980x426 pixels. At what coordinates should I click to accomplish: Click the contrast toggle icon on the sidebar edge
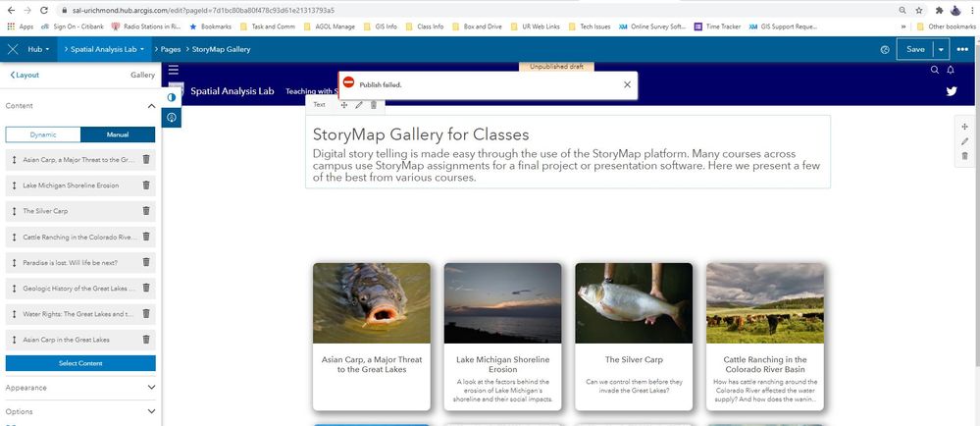pos(172,97)
